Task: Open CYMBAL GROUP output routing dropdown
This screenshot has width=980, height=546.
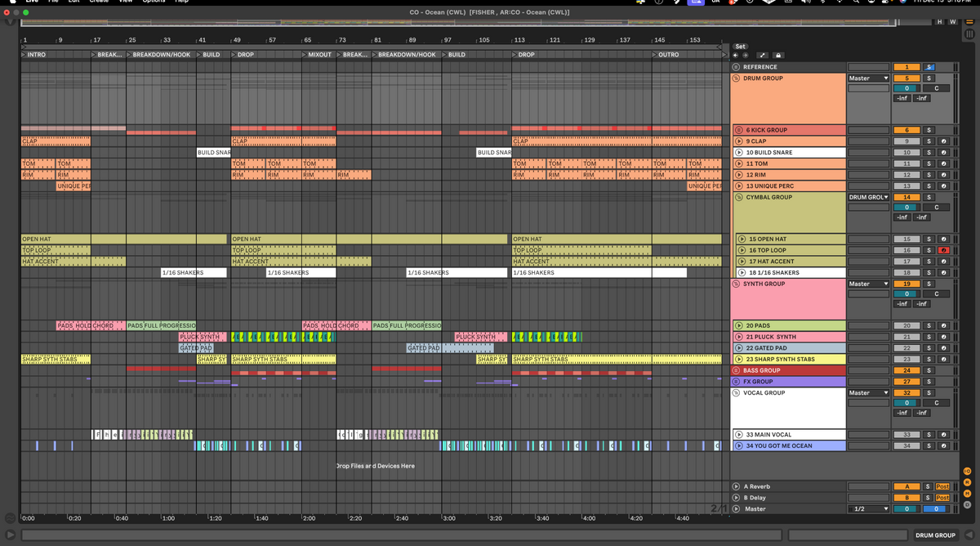Action: [868, 197]
